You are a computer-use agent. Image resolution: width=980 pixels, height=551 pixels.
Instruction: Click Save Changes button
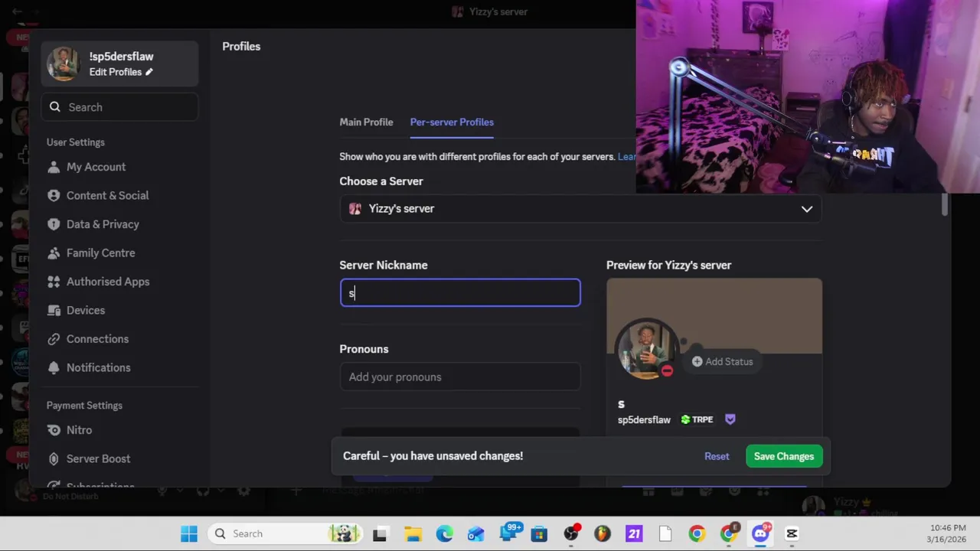tap(784, 456)
